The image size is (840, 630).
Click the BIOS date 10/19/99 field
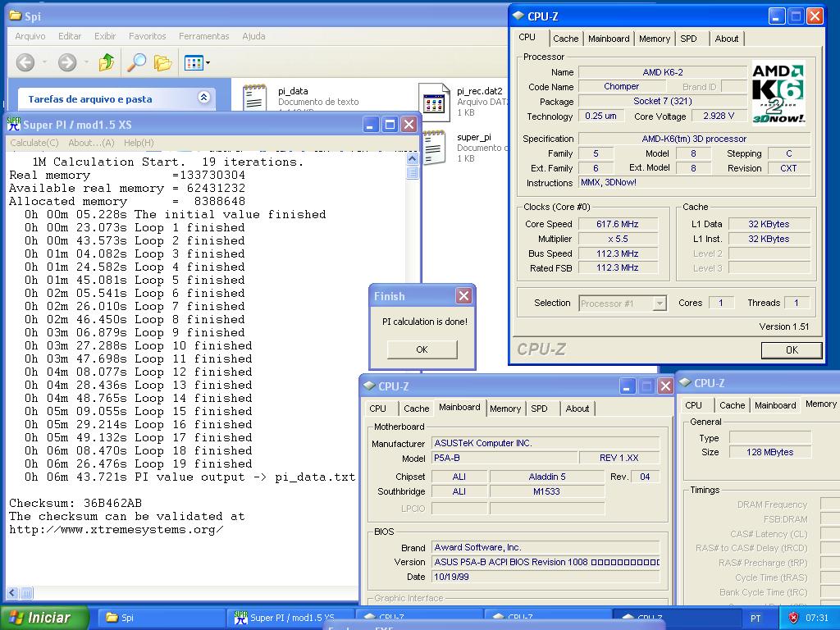[546, 577]
